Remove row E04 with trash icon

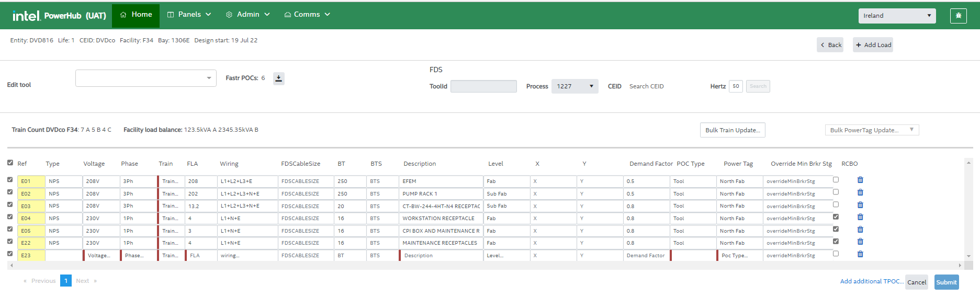860,217
